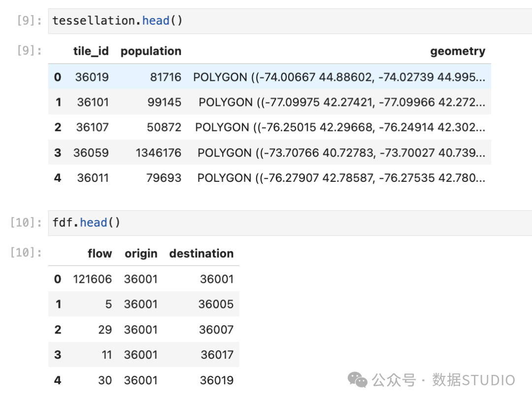
Task: Select the polygon geometry starting with -76.25015
Action: [x=340, y=127]
